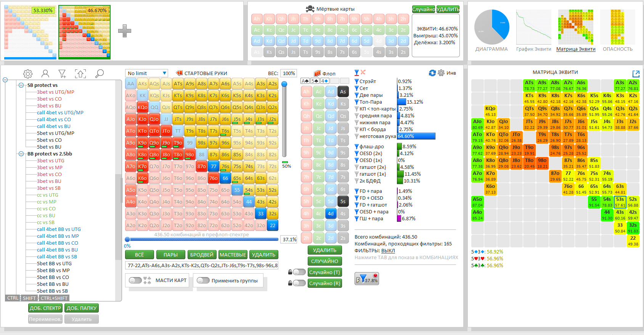Collapse the SB protect vs folder

tap(21, 85)
